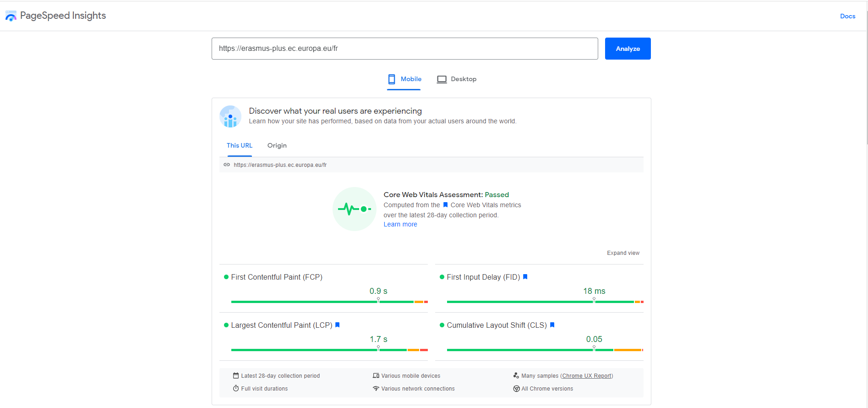Click the real users globe illustration
Viewport: 868px width, 408px height.
coord(230,116)
